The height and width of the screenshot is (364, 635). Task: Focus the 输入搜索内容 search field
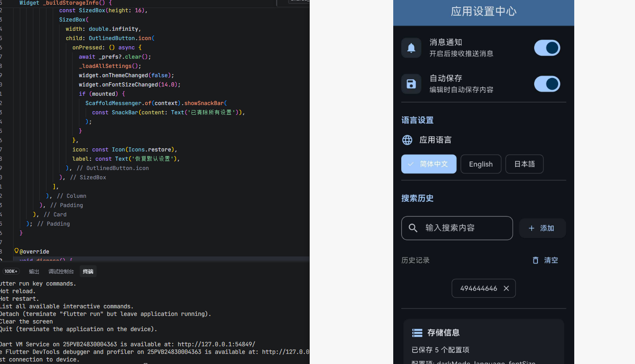[x=457, y=228]
